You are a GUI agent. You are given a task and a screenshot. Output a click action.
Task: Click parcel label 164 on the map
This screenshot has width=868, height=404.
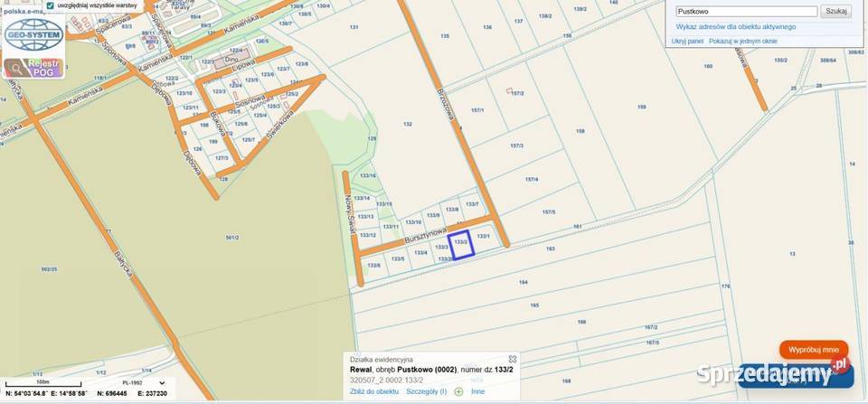tap(524, 282)
